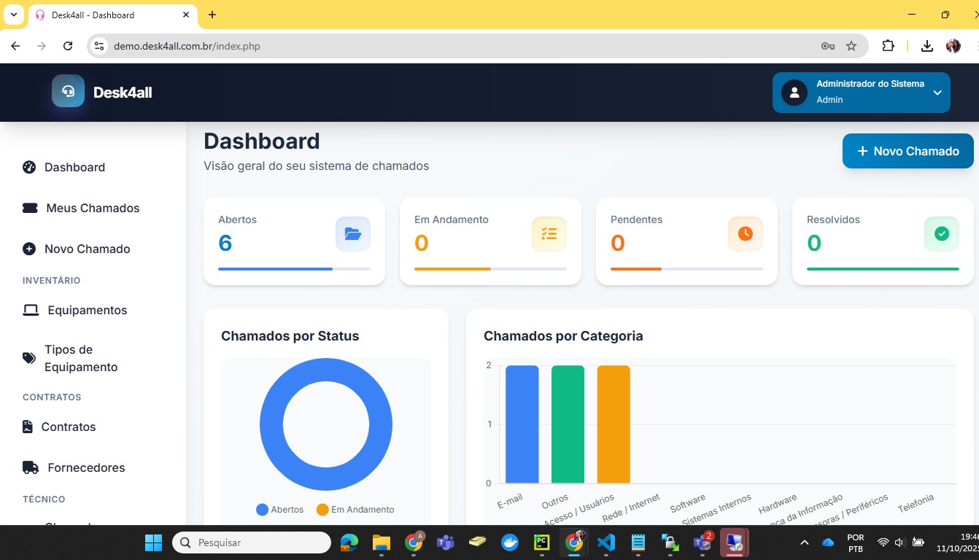
Task: Toggle the bookmark star in the address bar
Action: (851, 45)
